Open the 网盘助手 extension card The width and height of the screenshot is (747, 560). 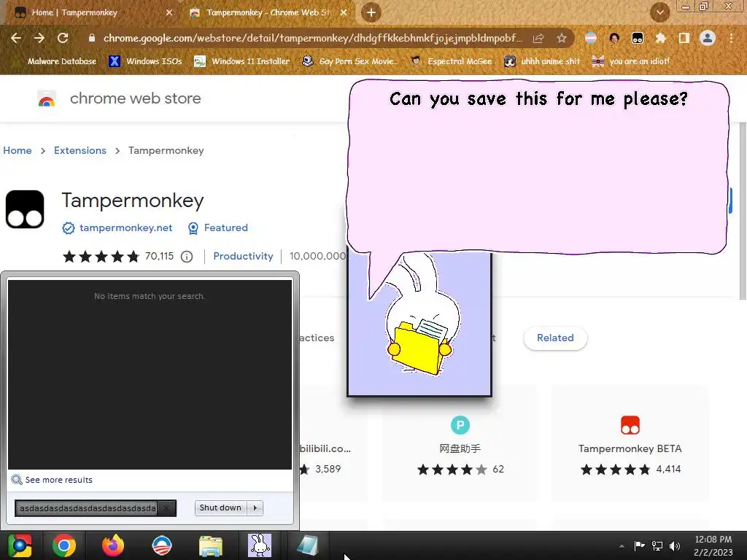pyautogui.click(x=460, y=443)
